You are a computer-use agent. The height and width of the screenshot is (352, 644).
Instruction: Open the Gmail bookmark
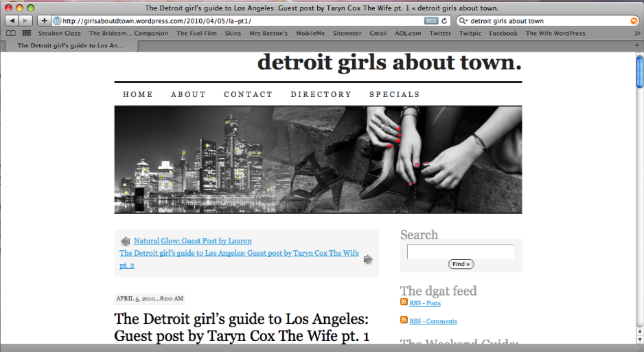click(378, 33)
